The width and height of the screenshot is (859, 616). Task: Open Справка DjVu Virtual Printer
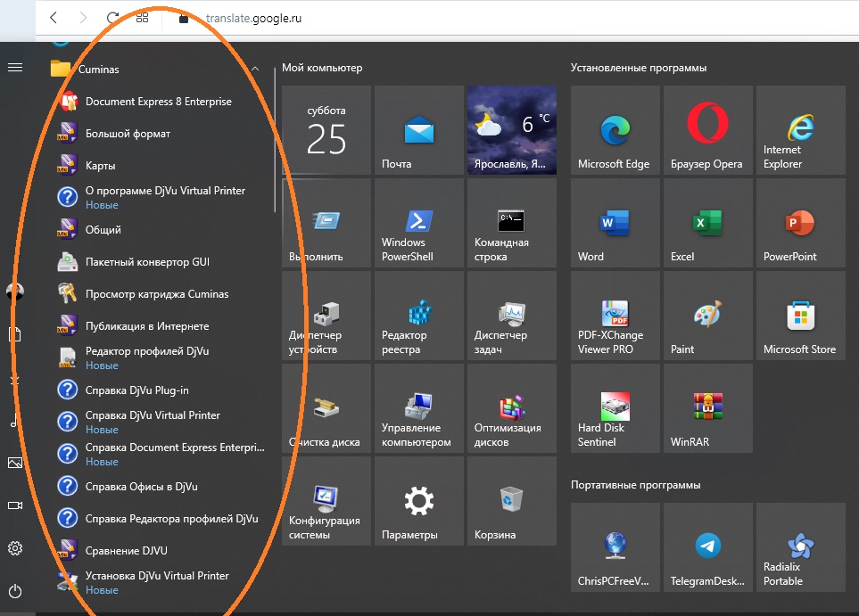(x=159, y=423)
